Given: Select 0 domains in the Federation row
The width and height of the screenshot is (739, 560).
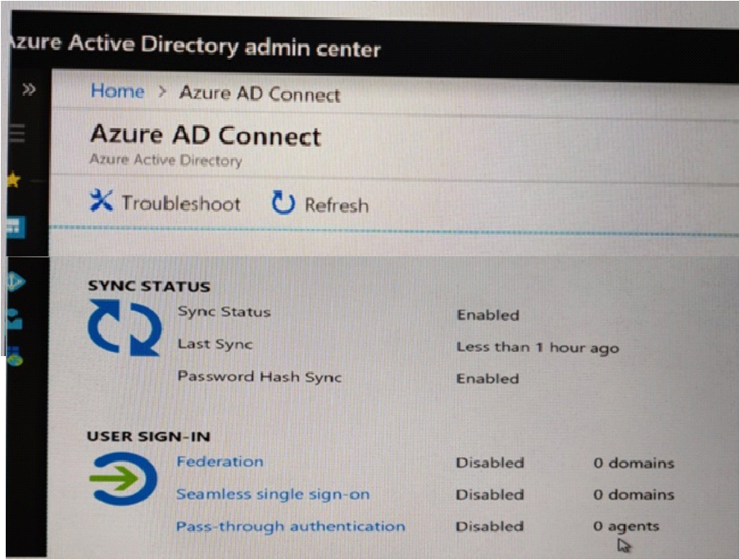Looking at the screenshot, I should pos(634,463).
